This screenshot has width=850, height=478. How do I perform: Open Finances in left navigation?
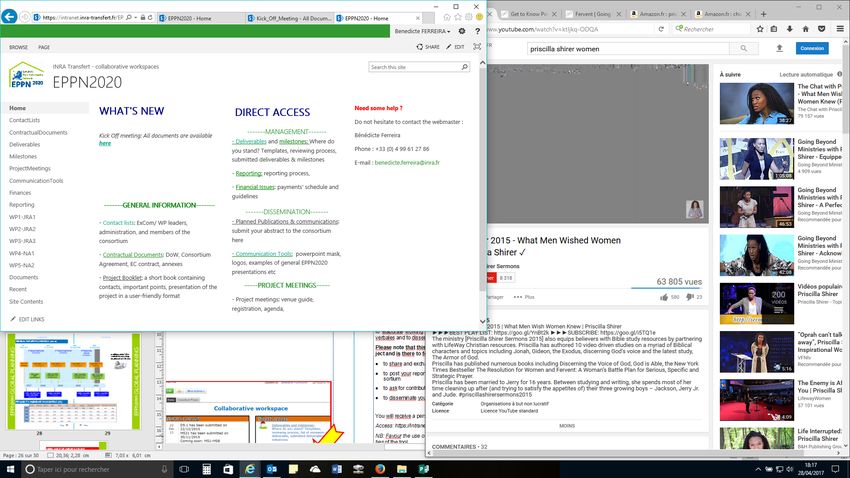(20, 193)
